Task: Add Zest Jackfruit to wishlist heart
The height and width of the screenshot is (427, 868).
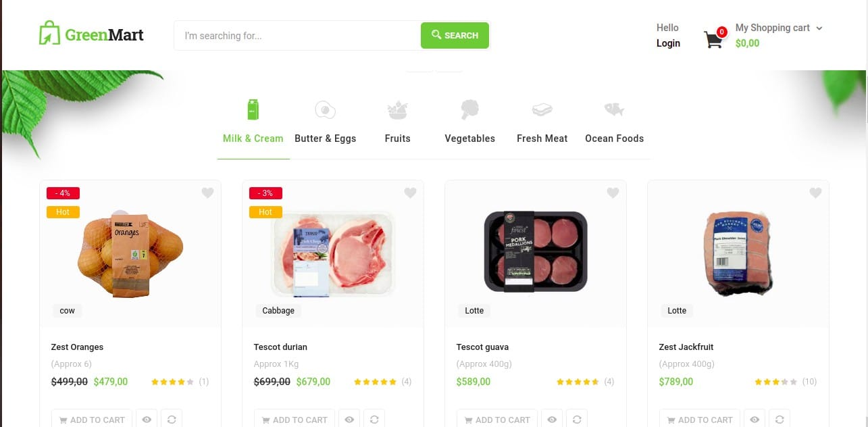Action: tap(815, 193)
